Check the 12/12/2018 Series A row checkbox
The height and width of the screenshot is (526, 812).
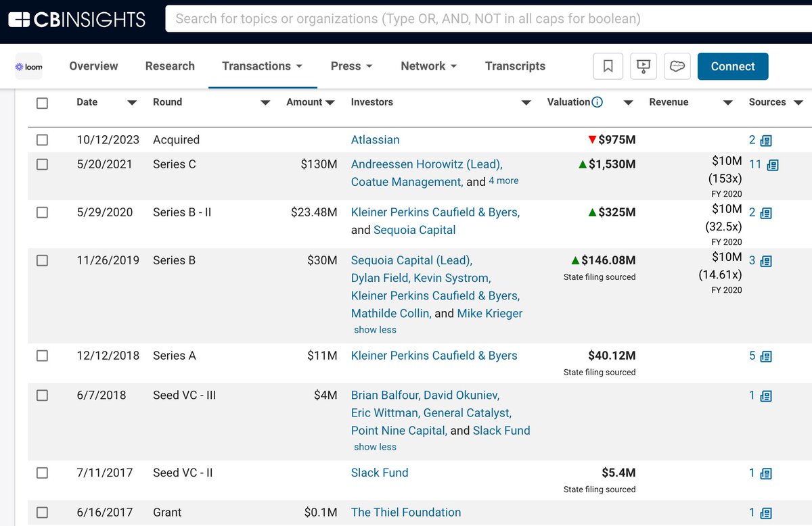pyautogui.click(x=42, y=356)
